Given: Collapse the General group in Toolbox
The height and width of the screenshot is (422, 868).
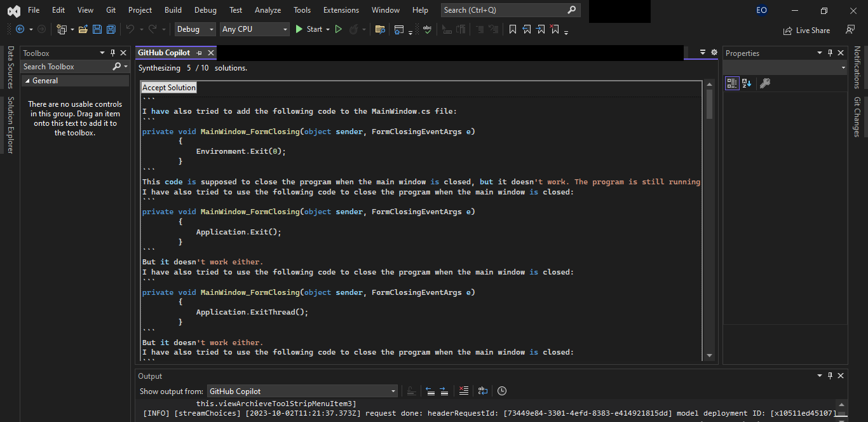Looking at the screenshot, I should (x=27, y=81).
